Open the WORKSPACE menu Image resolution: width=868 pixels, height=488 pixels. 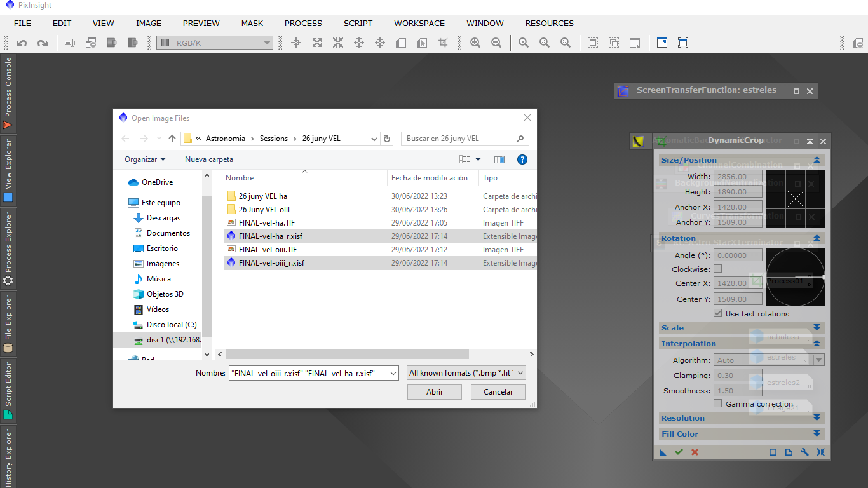tap(419, 23)
